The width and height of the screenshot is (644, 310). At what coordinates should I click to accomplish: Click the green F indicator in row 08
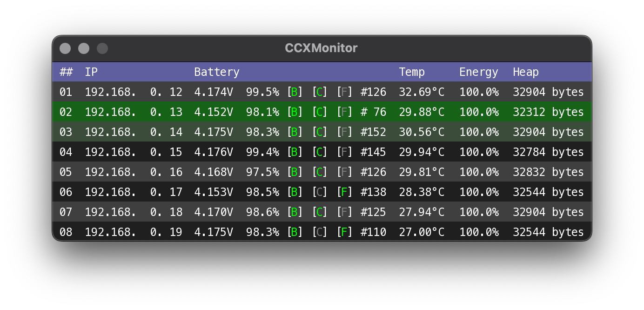coord(344,232)
